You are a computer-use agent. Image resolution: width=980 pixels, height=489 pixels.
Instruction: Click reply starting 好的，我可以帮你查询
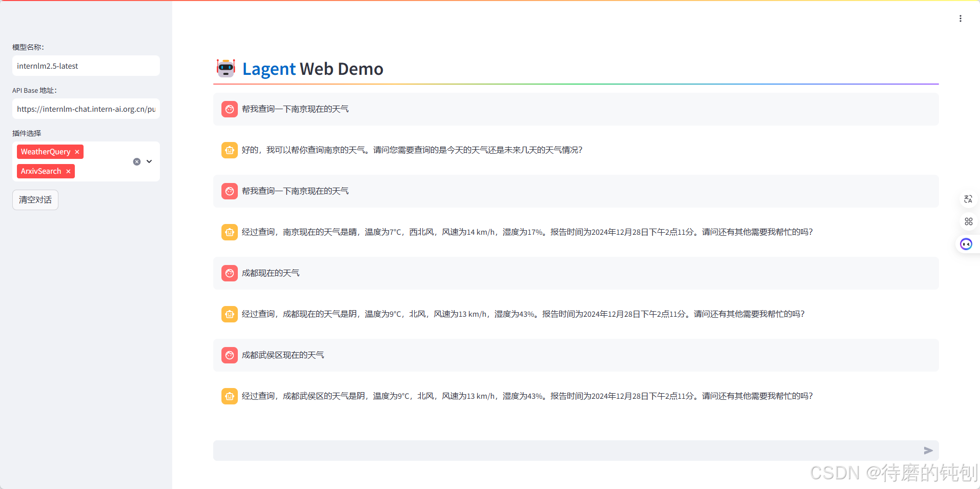tap(412, 150)
